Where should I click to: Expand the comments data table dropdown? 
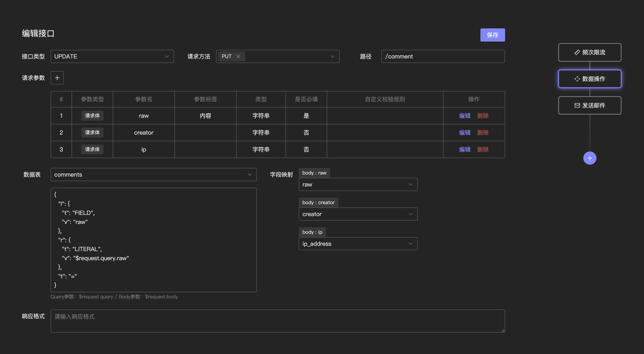click(153, 175)
